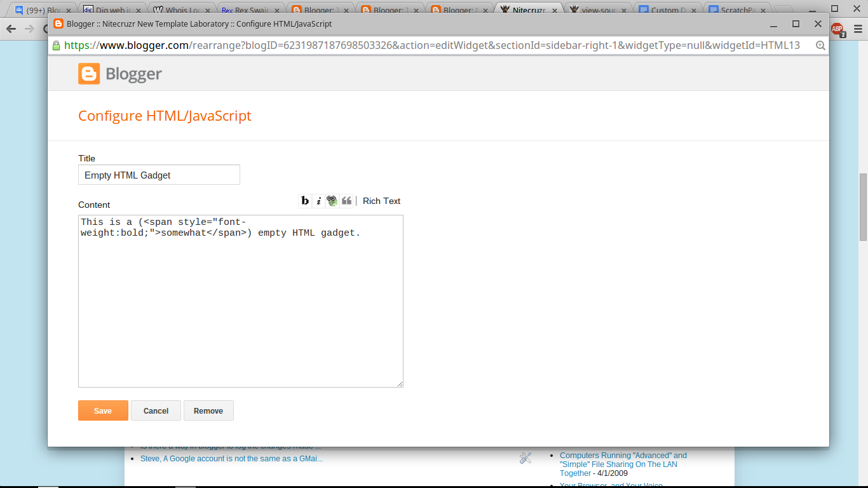Save the gadget configuration
868x488 pixels.
(x=102, y=410)
